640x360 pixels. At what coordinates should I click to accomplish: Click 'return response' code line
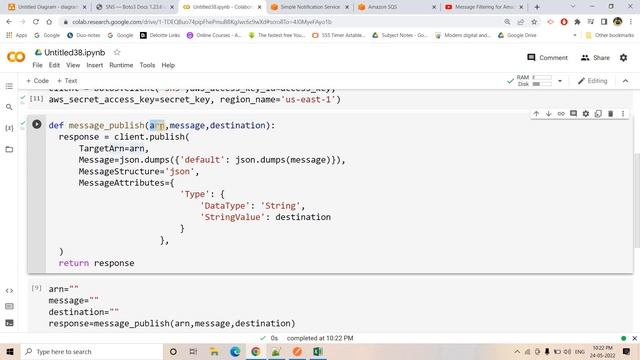[x=96, y=263]
